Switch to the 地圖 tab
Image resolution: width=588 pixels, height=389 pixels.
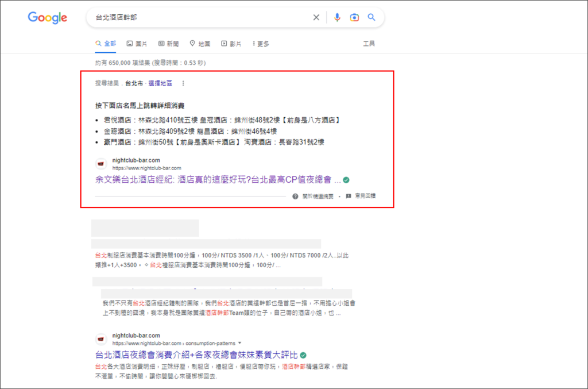pos(200,44)
